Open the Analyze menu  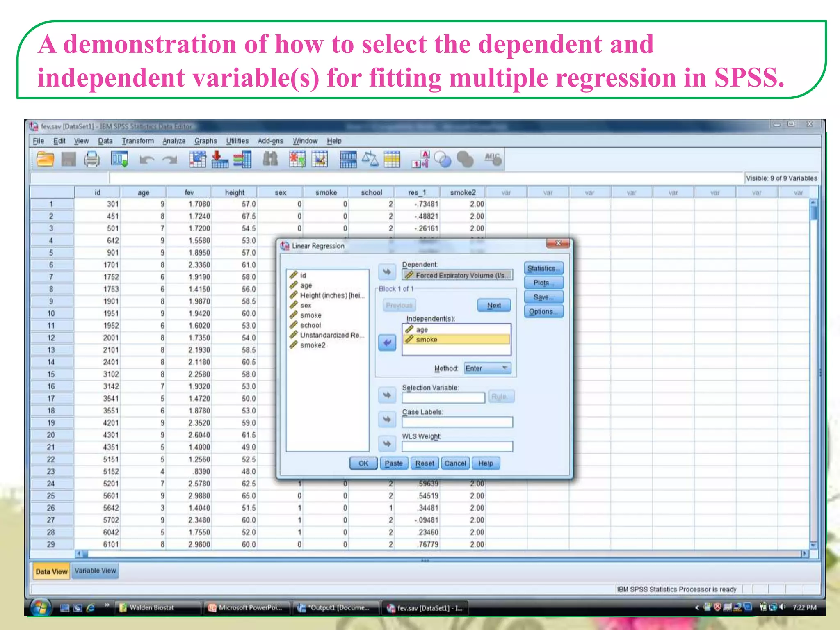click(174, 141)
